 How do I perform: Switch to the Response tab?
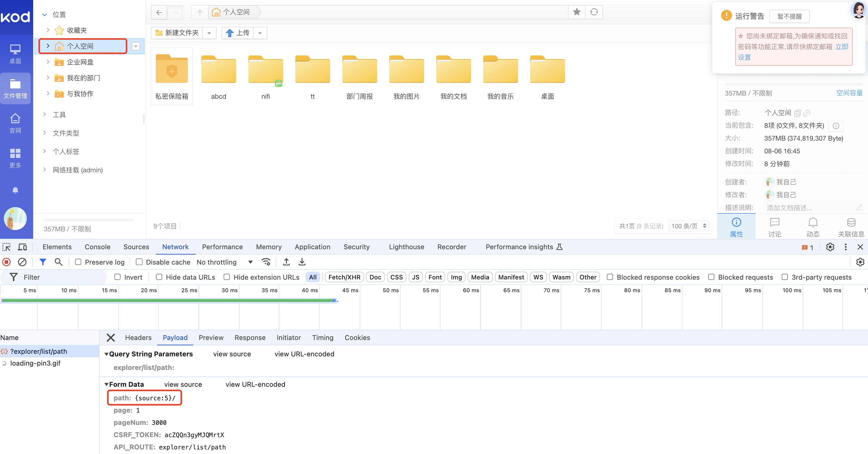(250, 338)
